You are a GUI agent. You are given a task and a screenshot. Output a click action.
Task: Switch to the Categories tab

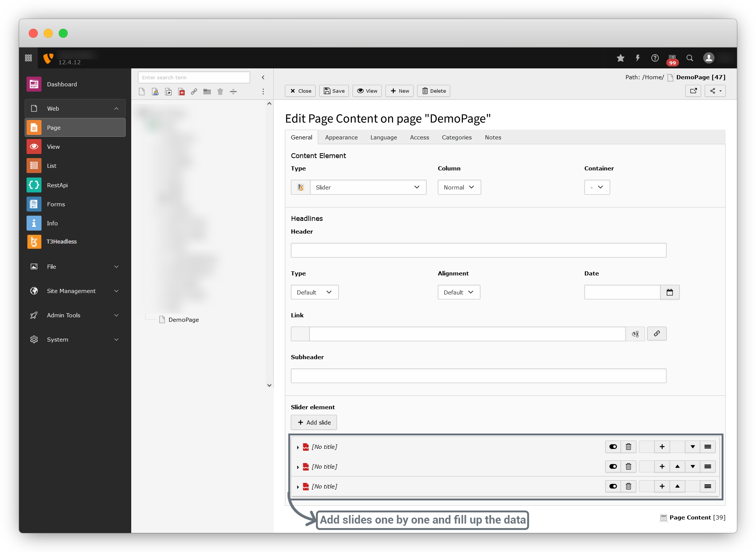pos(457,138)
